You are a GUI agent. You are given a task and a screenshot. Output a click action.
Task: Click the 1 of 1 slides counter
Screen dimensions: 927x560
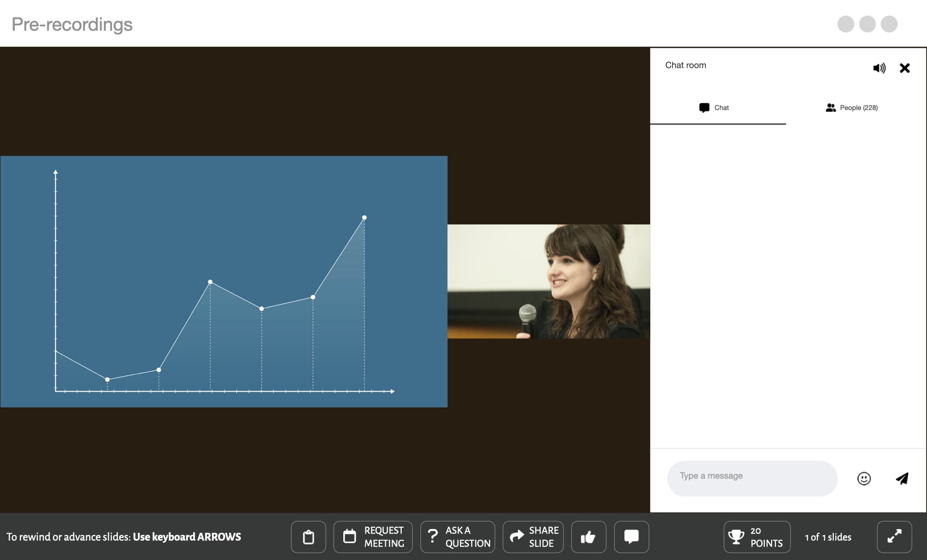point(828,537)
